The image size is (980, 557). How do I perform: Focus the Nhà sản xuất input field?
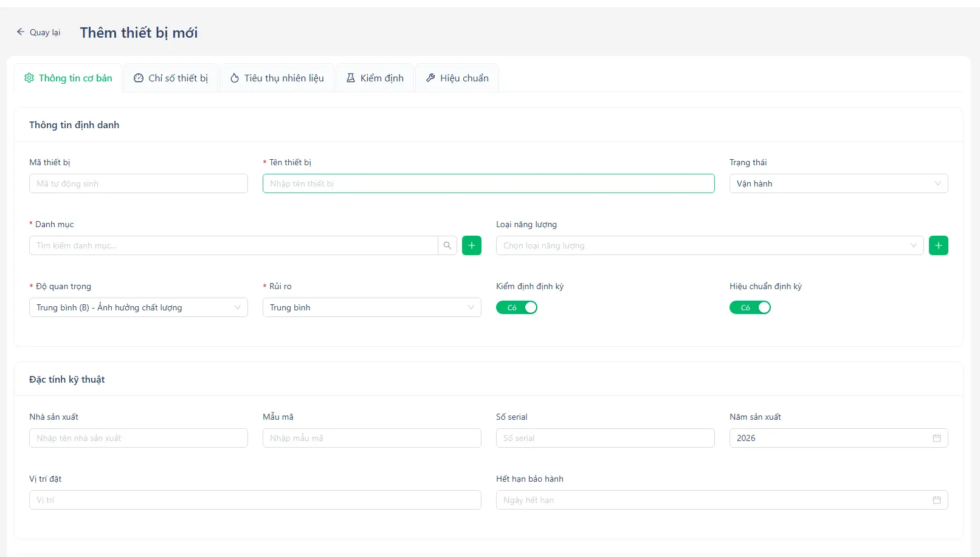coord(139,438)
